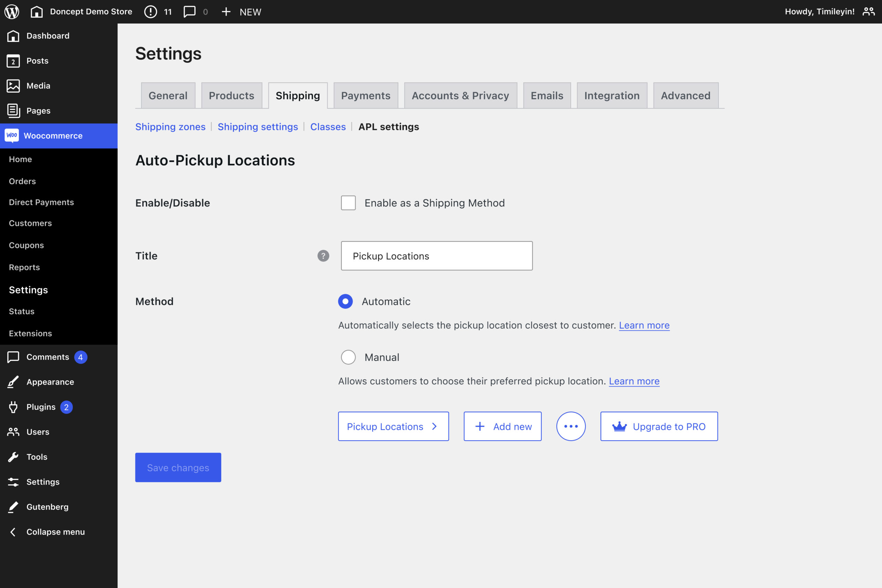The height and width of the screenshot is (588, 882).
Task: Select the Manual method radio button
Action: click(x=348, y=357)
